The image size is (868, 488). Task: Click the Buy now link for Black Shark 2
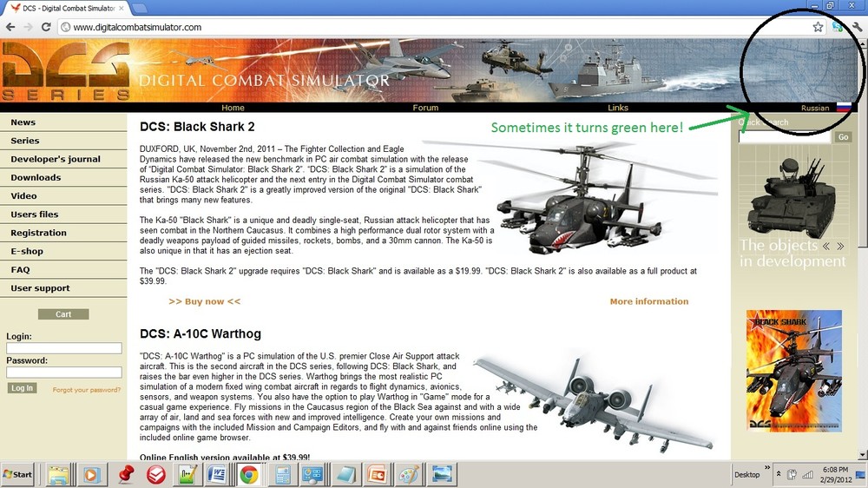[x=204, y=301]
